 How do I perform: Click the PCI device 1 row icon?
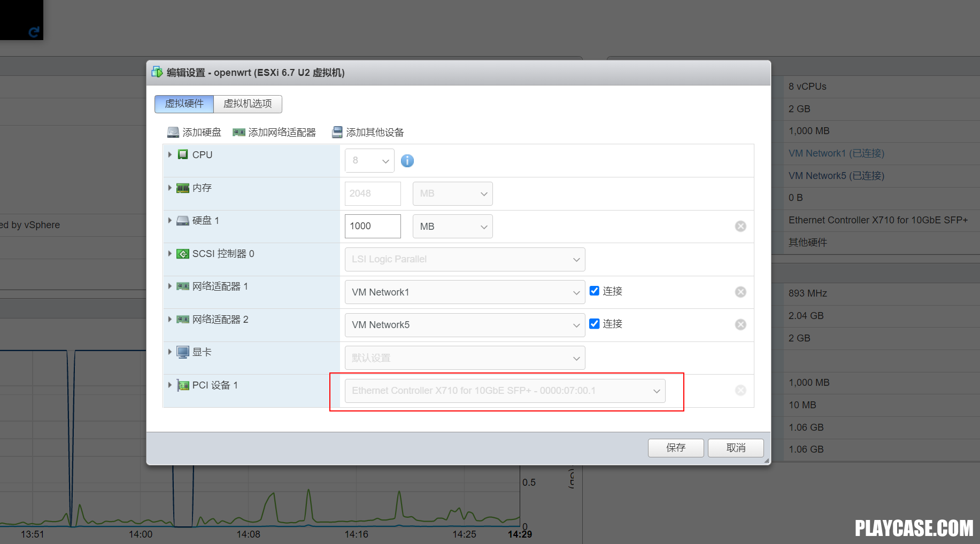tap(183, 385)
